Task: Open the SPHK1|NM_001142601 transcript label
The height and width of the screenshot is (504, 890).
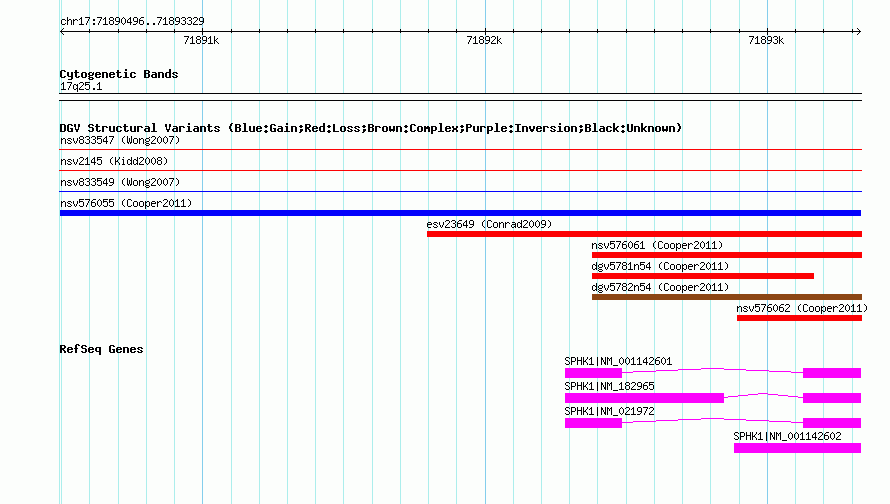Action: [x=618, y=361]
